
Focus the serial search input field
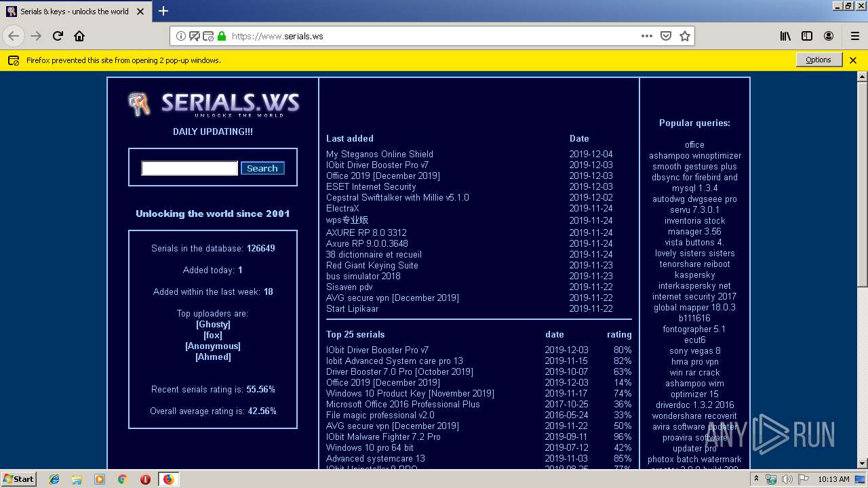pos(189,168)
